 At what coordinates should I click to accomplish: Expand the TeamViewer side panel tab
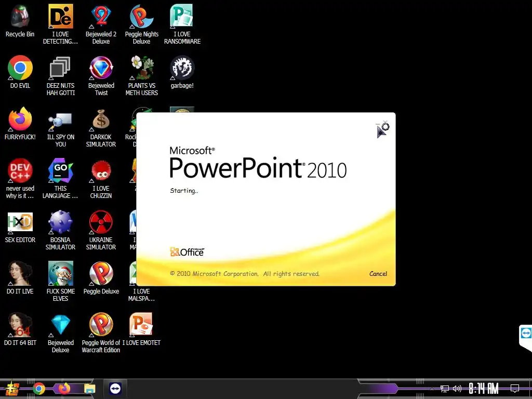coord(526,338)
